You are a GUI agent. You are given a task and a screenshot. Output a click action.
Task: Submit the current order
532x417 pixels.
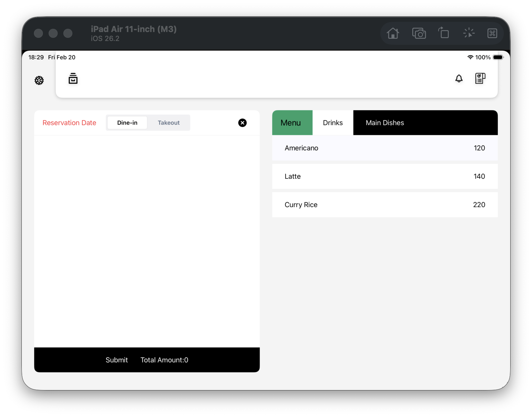click(117, 360)
